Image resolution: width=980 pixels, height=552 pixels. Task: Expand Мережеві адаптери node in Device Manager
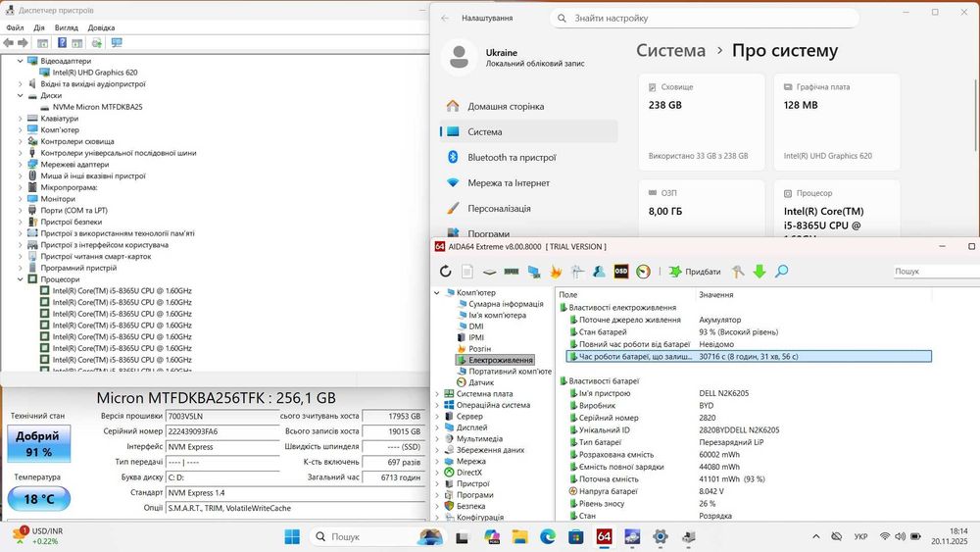click(x=20, y=165)
